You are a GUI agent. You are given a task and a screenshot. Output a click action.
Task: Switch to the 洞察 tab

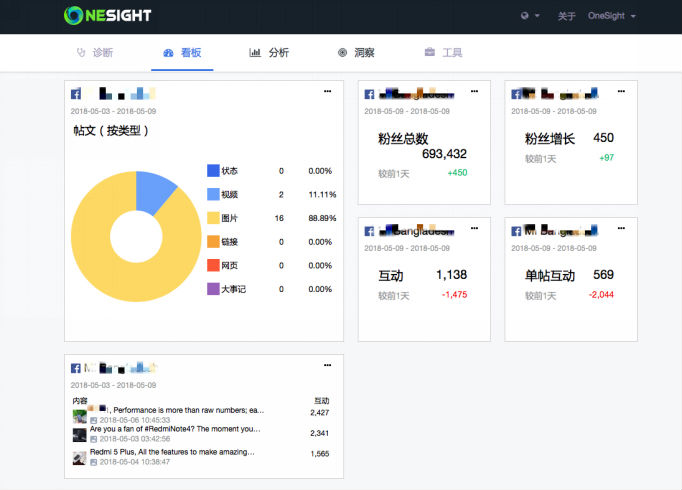356,53
